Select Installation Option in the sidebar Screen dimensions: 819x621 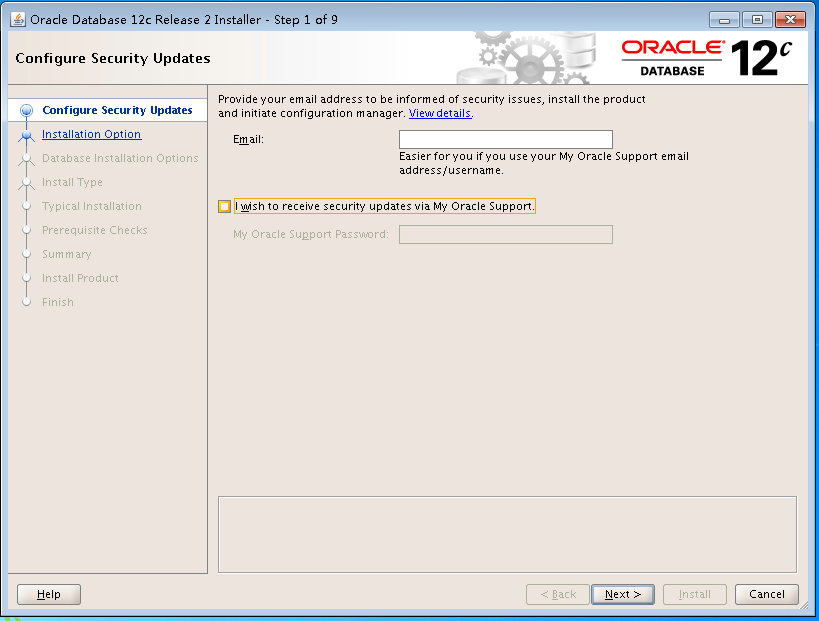pos(91,134)
